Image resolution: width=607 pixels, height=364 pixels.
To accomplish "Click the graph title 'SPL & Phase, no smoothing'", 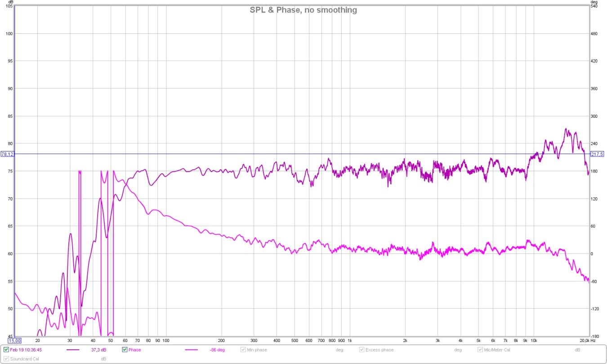I will 303,9.
